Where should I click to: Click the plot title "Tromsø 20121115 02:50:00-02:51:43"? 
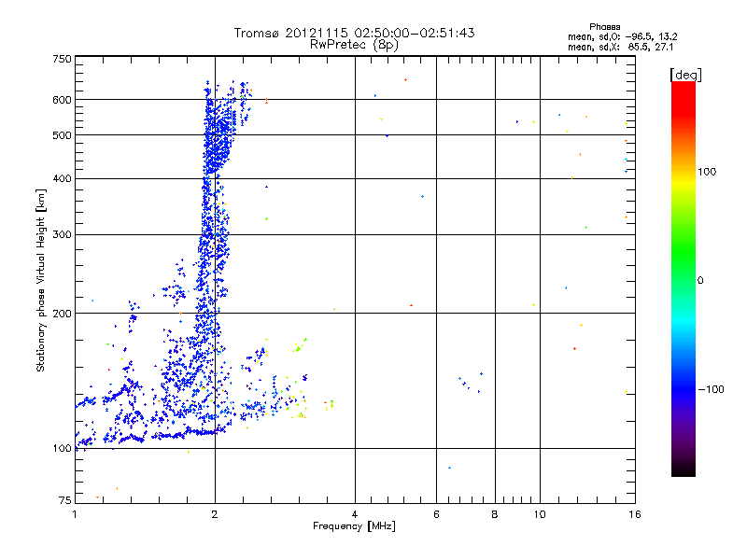click(354, 33)
